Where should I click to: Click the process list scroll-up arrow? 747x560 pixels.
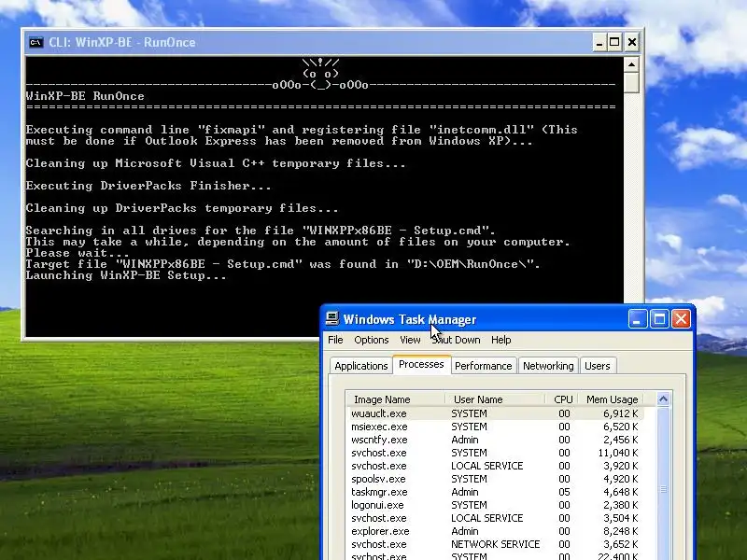click(x=663, y=399)
